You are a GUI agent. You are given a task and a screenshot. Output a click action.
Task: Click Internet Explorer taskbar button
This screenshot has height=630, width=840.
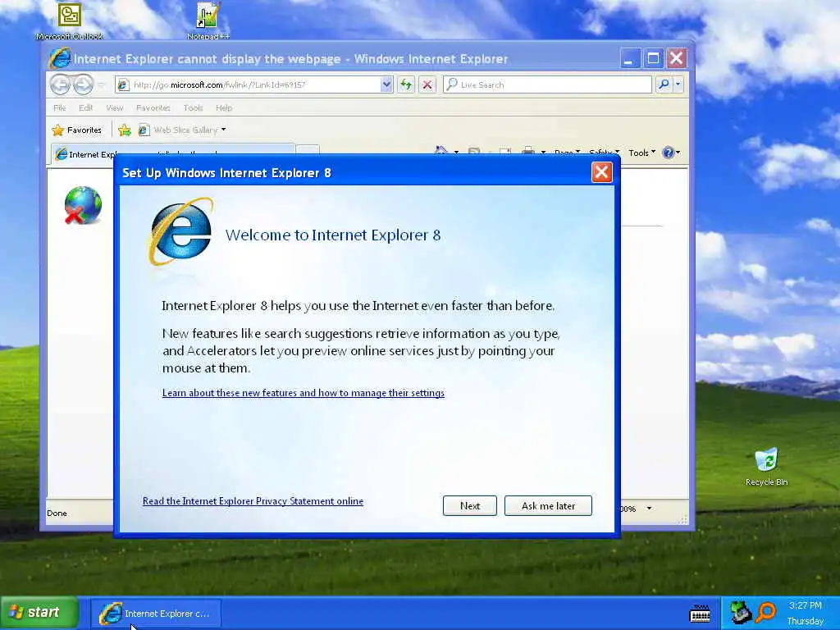coord(156,614)
